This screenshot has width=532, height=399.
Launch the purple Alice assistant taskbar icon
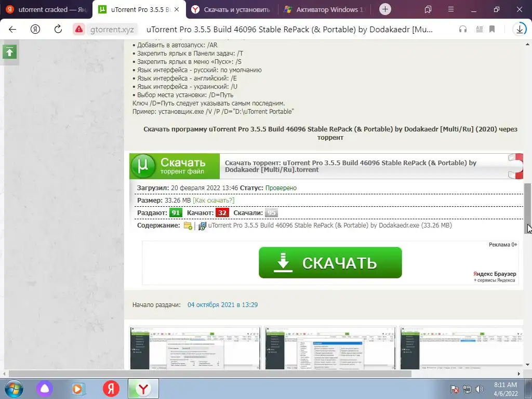pos(45,389)
